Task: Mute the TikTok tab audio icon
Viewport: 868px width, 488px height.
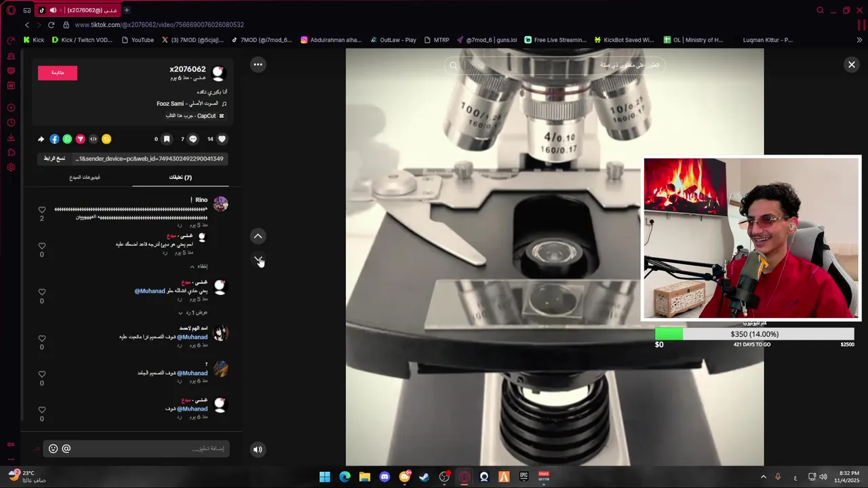Action: tap(53, 10)
